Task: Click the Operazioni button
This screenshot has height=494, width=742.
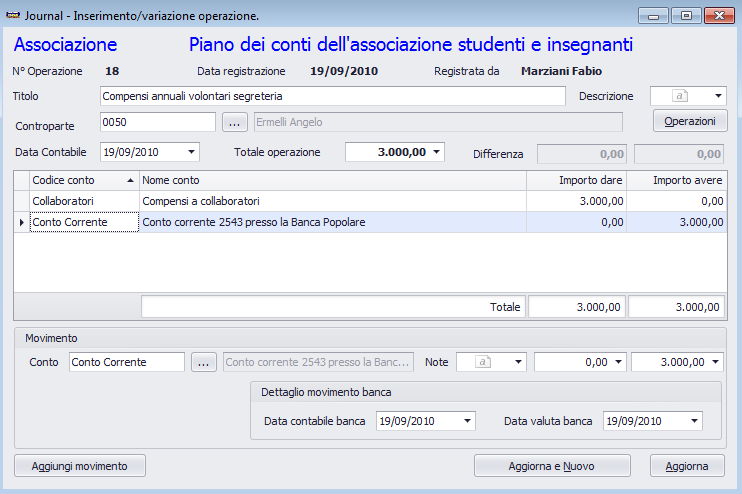Action: point(690,121)
